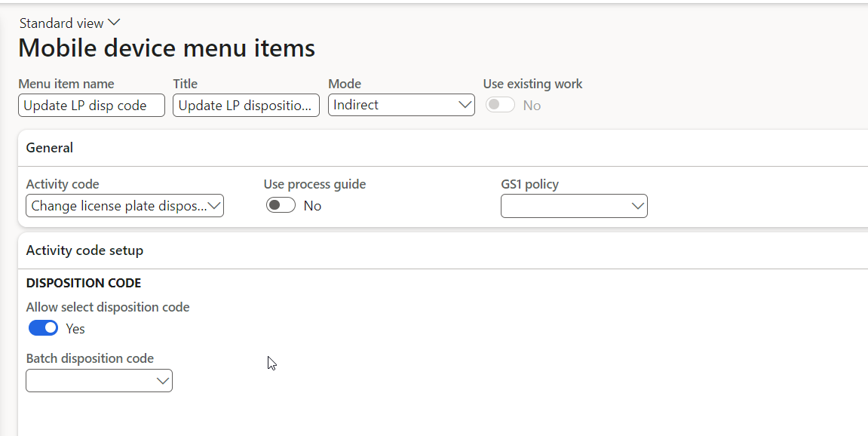Click the Title text field
This screenshot has width=868, height=436.
246,106
